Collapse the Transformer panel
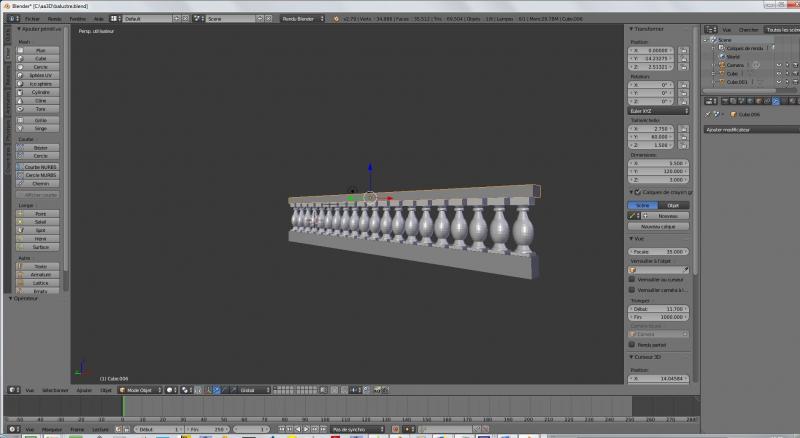The height and width of the screenshot is (438, 800). coord(631,28)
